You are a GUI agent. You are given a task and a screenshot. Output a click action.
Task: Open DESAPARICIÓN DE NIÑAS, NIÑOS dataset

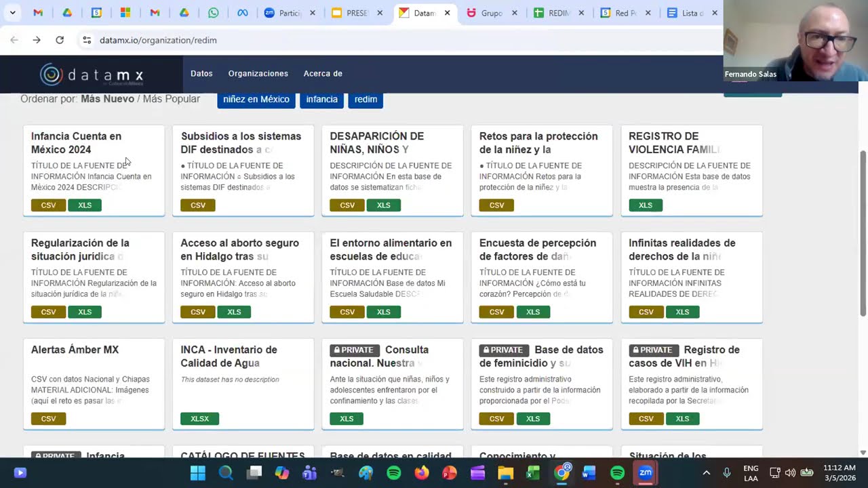tap(377, 143)
